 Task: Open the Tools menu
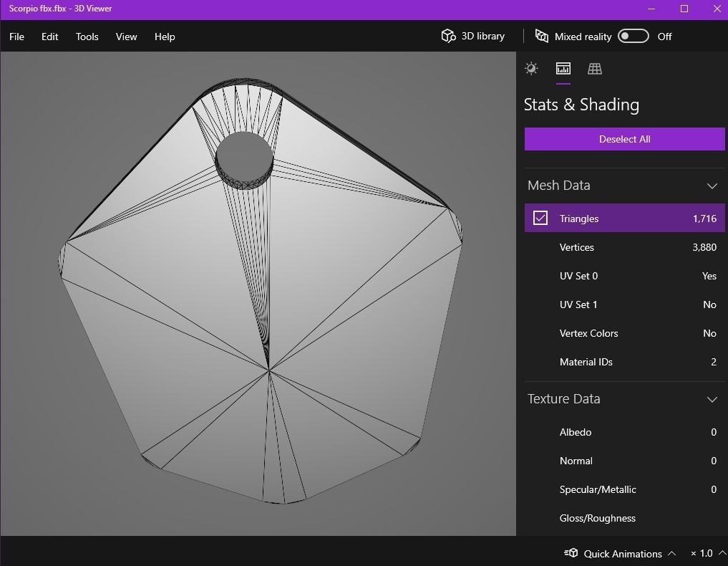point(87,37)
